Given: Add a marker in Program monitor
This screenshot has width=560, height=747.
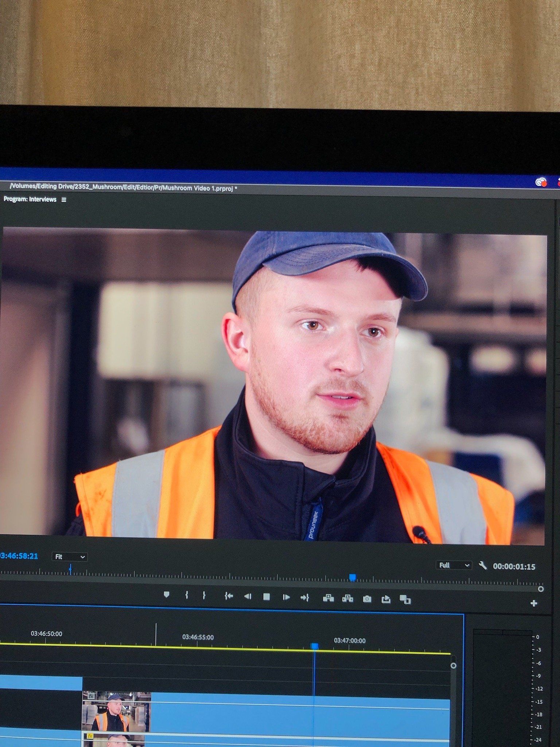Looking at the screenshot, I should click(x=167, y=595).
